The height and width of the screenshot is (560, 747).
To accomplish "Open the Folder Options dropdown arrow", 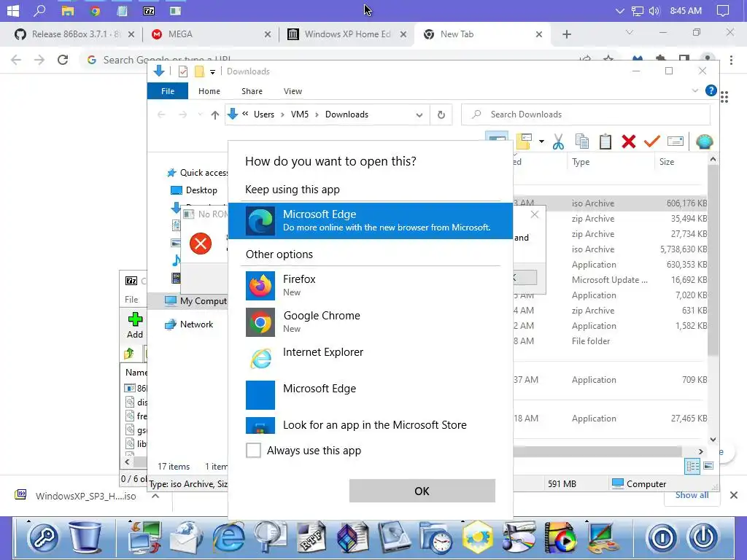I will point(541,141).
